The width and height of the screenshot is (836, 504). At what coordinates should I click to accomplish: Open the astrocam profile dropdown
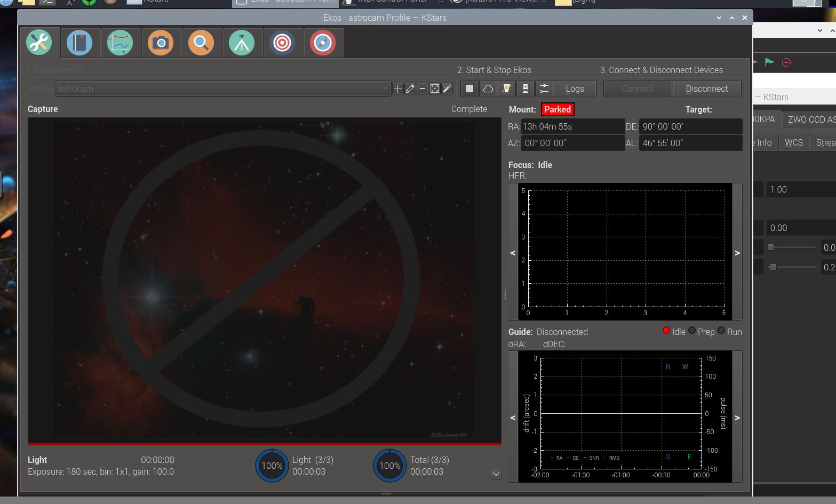pyautogui.click(x=222, y=89)
